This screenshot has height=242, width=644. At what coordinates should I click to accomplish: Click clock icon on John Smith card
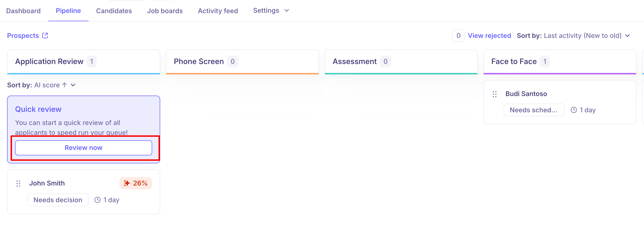coord(98,200)
